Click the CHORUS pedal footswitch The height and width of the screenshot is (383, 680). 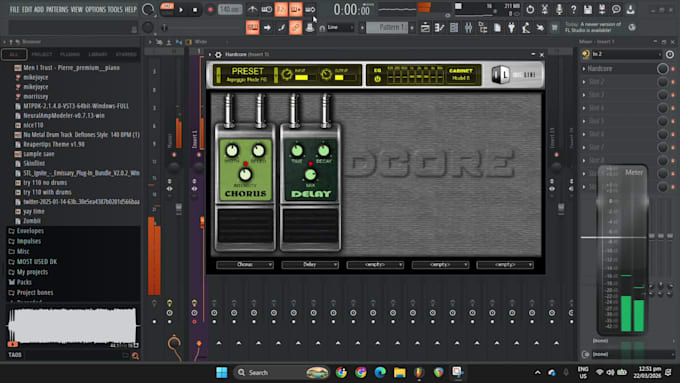[x=245, y=226]
